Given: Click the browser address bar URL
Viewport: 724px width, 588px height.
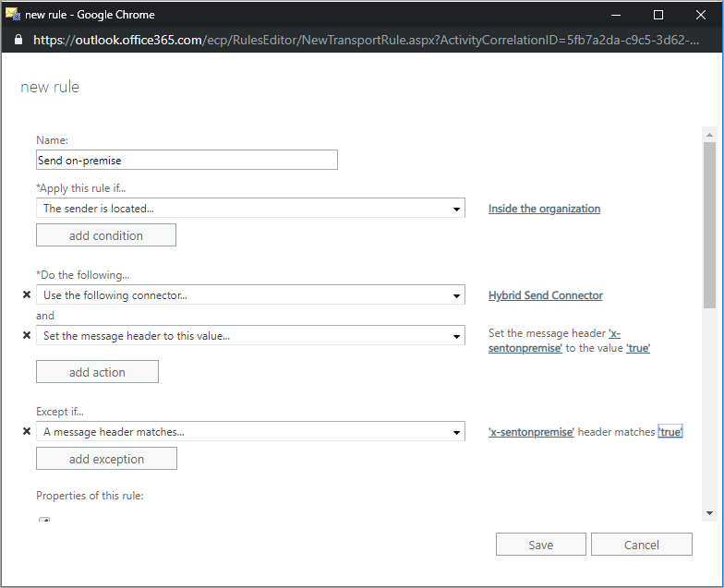Looking at the screenshot, I should click(x=366, y=41).
